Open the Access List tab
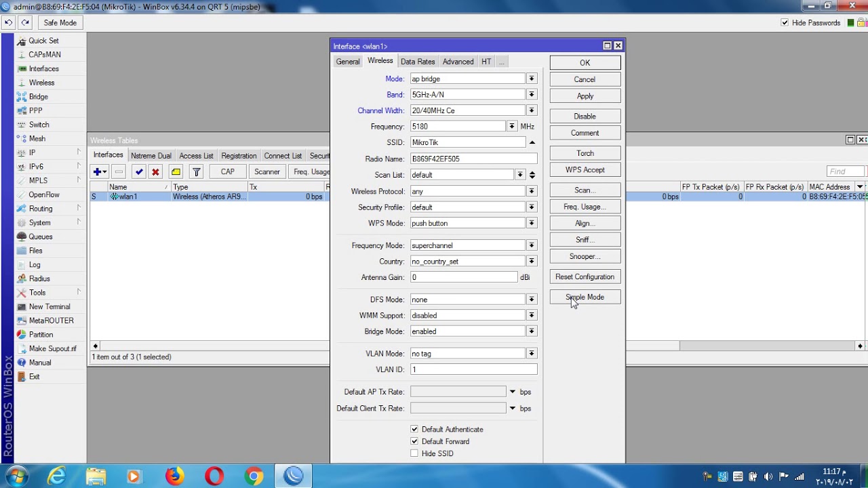Image resolution: width=868 pixels, height=488 pixels. click(x=196, y=156)
